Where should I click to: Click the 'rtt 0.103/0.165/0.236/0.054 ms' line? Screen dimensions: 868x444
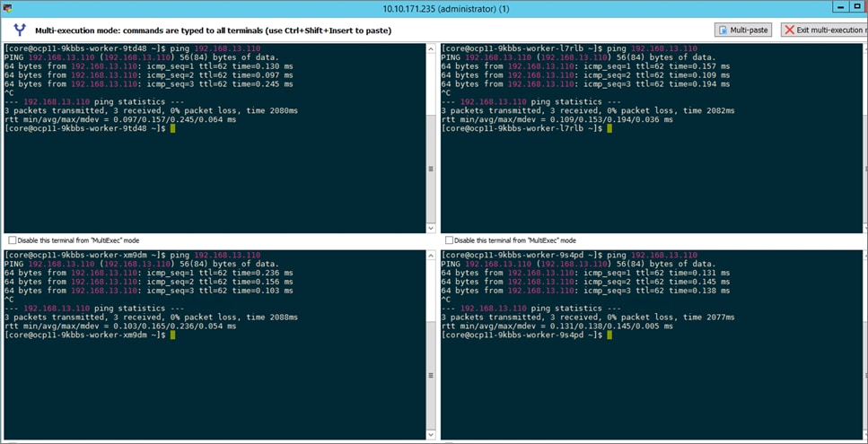[120, 326]
